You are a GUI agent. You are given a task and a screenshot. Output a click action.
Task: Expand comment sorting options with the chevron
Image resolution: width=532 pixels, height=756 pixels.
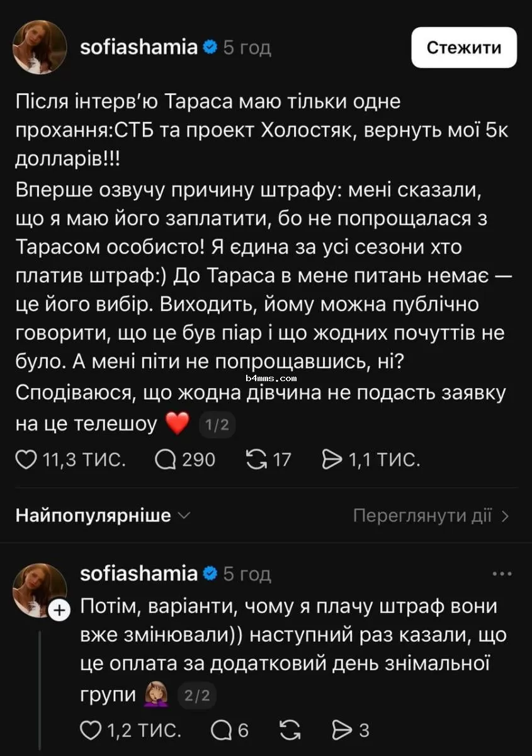click(183, 517)
